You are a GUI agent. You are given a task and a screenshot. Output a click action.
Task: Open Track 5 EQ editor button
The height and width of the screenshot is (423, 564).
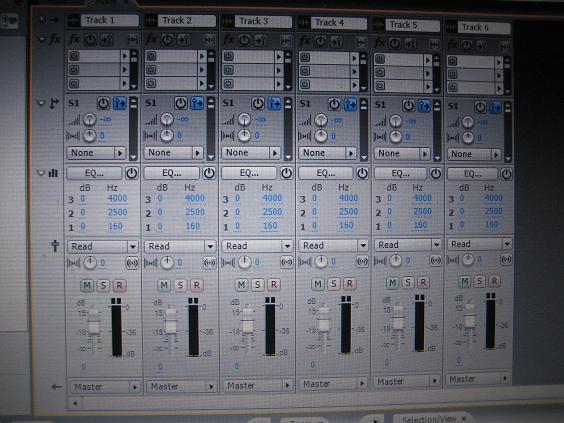pyautogui.click(x=400, y=173)
